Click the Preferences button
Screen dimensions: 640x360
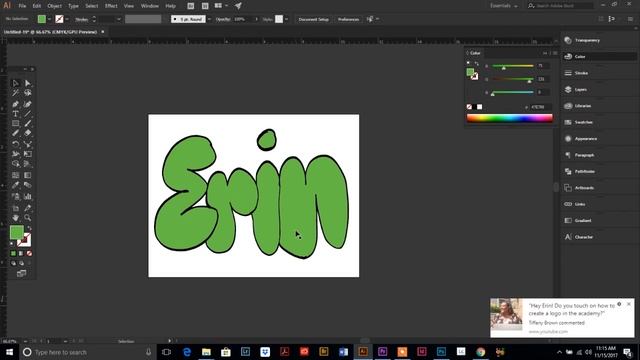[x=348, y=19]
